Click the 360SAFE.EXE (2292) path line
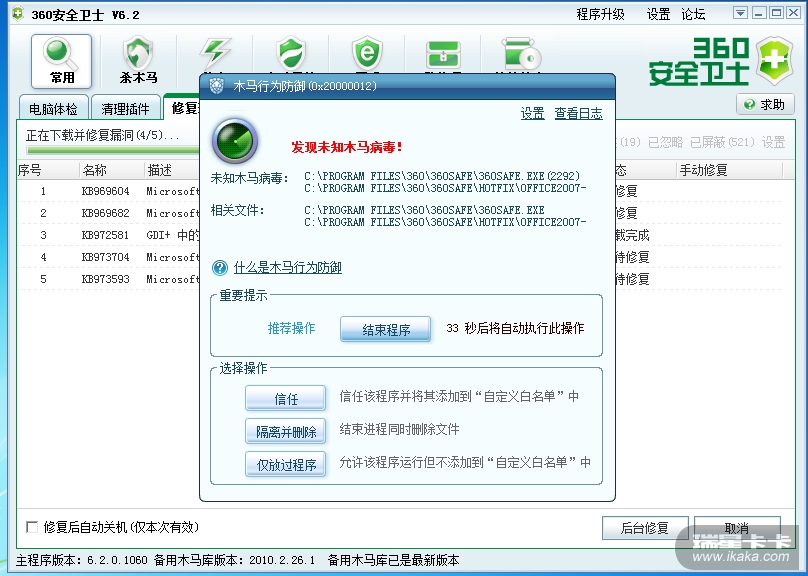Screen dimensions: 808x576 tap(442, 176)
